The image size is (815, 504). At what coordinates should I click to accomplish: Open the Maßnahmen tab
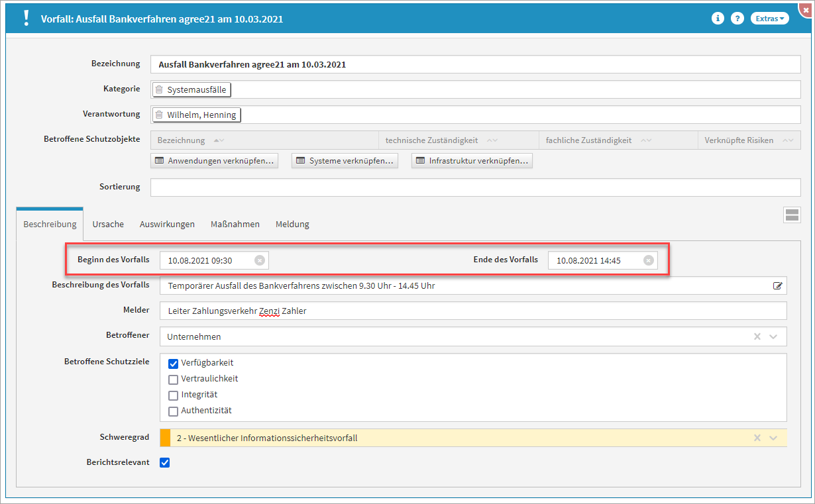pyautogui.click(x=235, y=224)
